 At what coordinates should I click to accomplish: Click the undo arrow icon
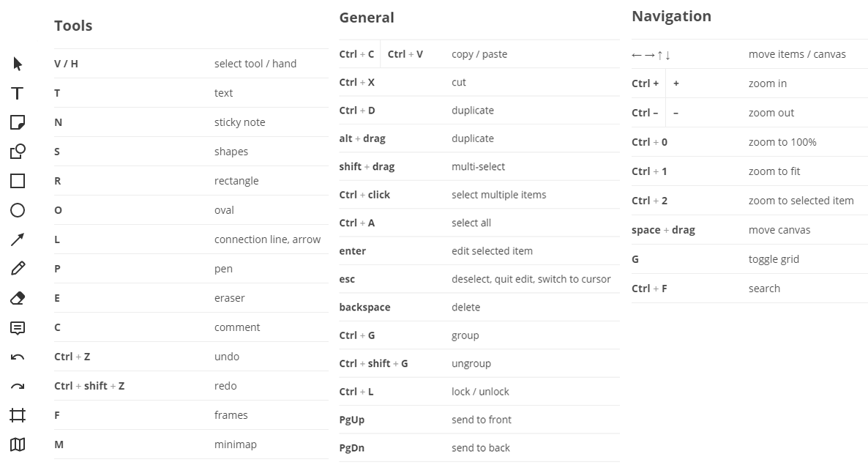pyautogui.click(x=18, y=357)
